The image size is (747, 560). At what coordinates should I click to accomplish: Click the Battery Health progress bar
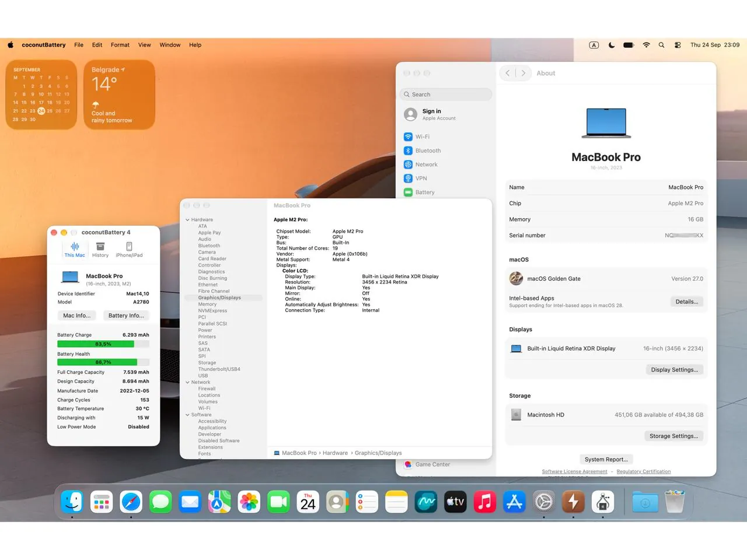(x=103, y=362)
